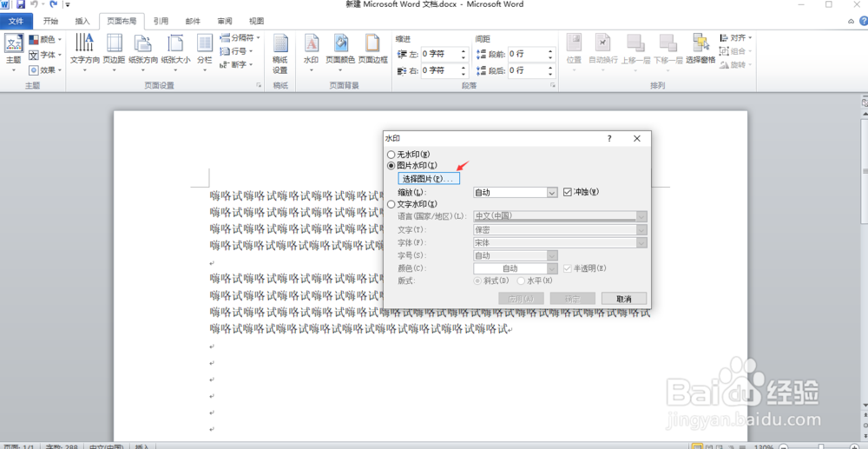Switch to the 引用 tab
This screenshot has height=449, width=868.
point(161,22)
